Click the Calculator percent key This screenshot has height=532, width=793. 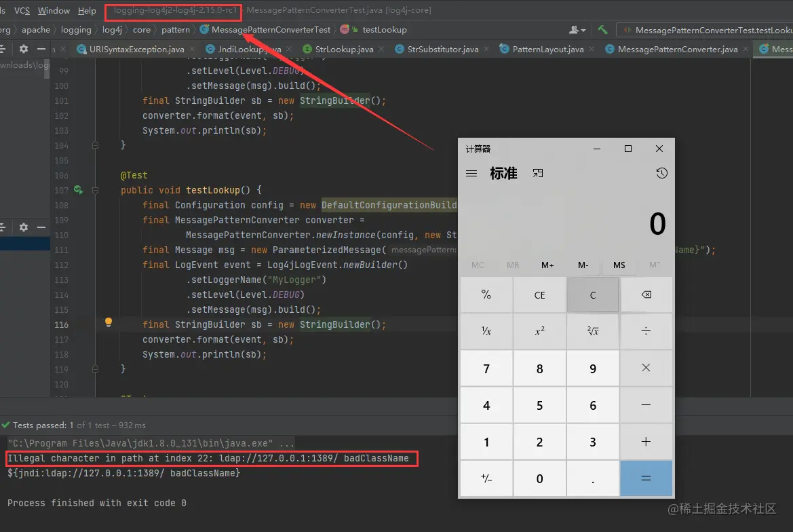[486, 294]
